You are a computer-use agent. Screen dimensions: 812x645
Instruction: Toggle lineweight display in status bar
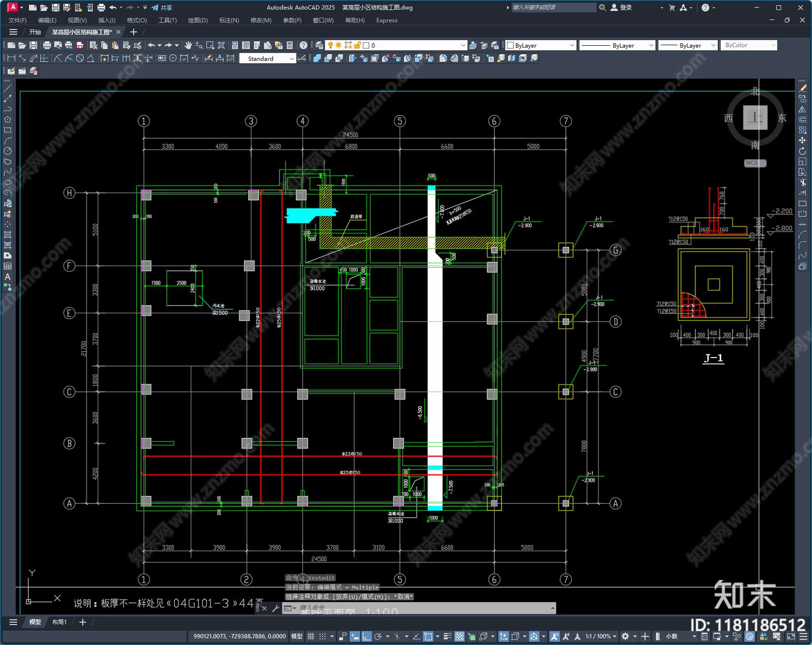coord(448,636)
